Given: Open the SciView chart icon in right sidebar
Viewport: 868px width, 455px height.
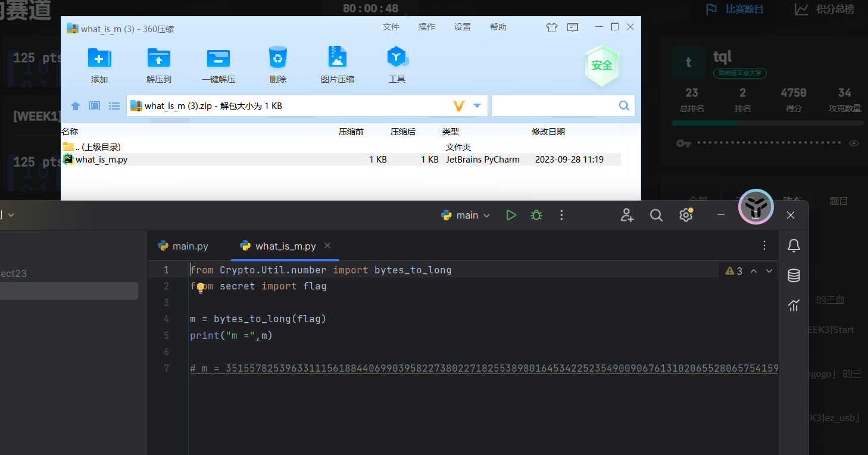Looking at the screenshot, I should click(794, 306).
